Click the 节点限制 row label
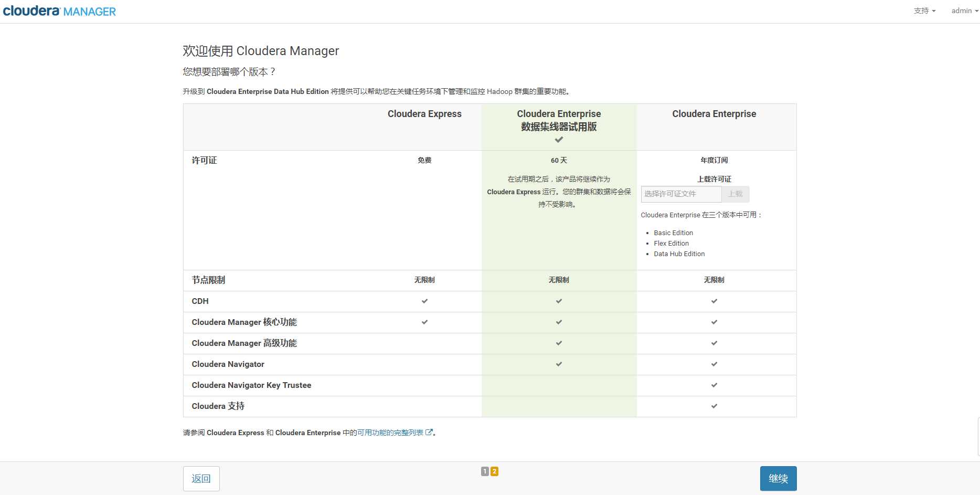The width and height of the screenshot is (980, 495). pyautogui.click(x=208, y=280)
